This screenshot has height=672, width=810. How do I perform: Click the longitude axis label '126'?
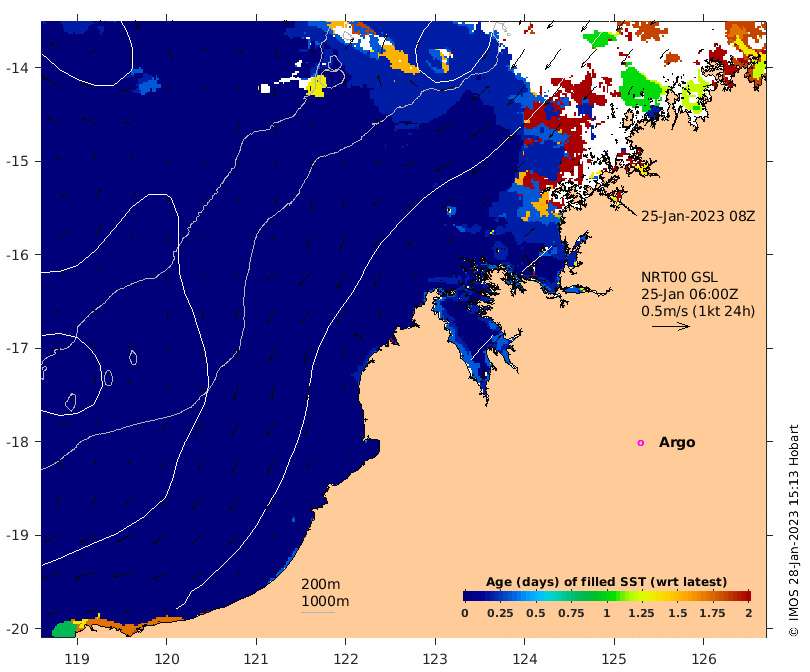pyautogui.click(x=704, y=659)
